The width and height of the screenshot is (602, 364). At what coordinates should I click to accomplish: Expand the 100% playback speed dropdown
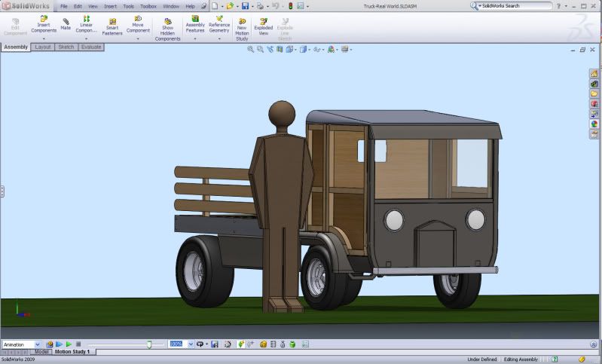point(191,344)
